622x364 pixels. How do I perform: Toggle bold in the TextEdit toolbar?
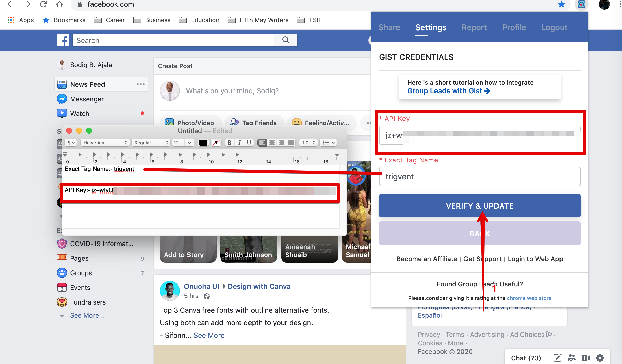[x=229, y=143]
